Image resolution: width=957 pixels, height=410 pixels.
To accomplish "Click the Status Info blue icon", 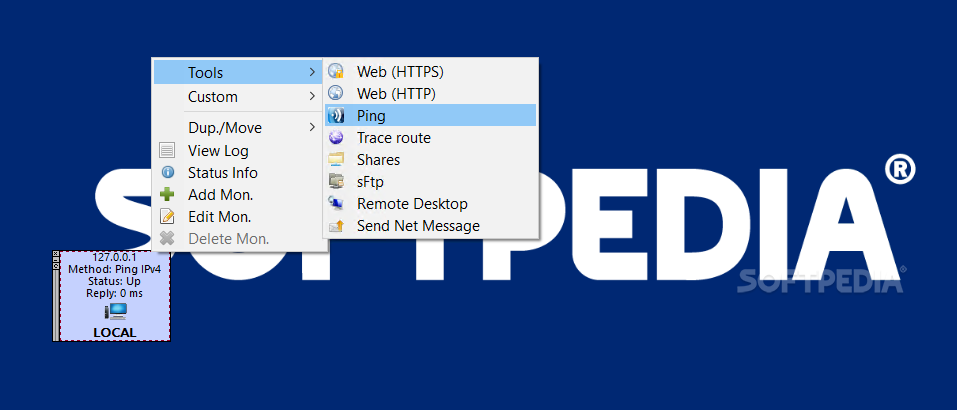I will (x=167, y=172).
